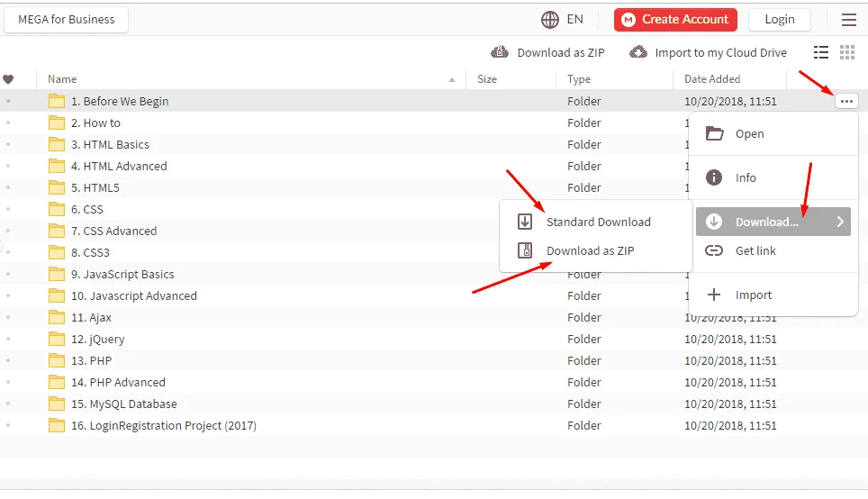This screenshot has width=868, height=499.
Task: Open the hamburger menu icon
Action: 848,20
